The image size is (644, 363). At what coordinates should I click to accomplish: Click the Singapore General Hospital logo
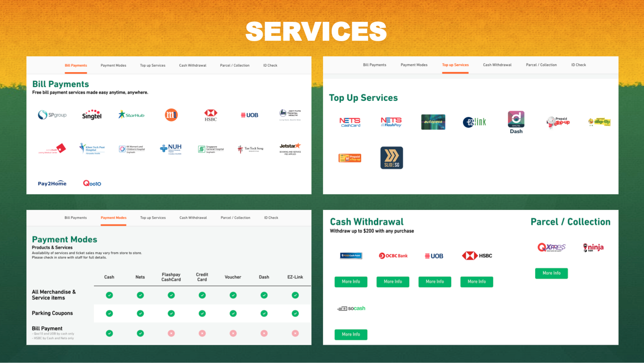[x=211, y=149]
